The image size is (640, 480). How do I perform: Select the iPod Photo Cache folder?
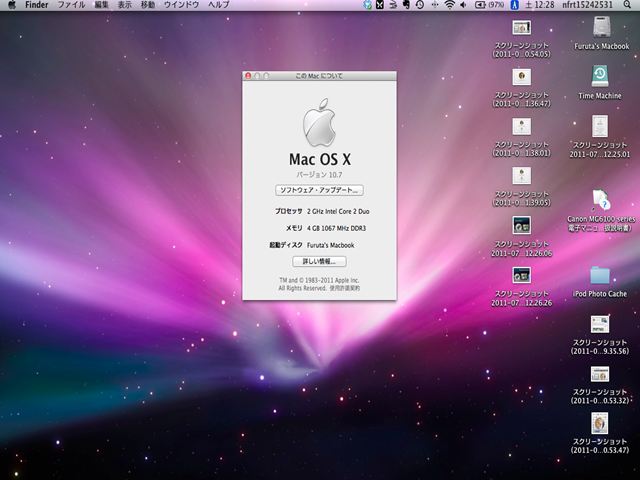point(600,275)
